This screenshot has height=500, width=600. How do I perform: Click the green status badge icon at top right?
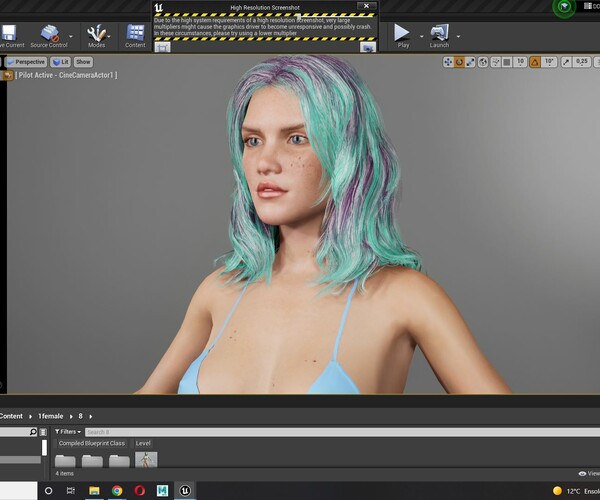pyautogui.click(x=564, y=7)
